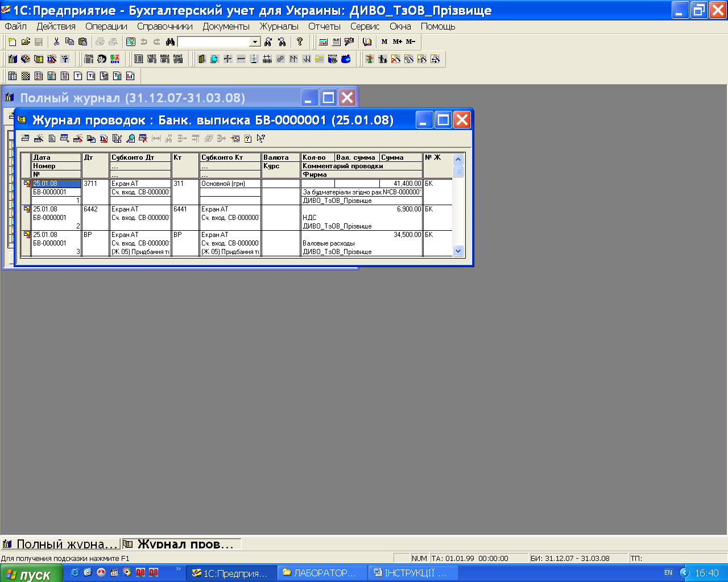Screen dimensions: 728x582
Task: Click the Основной (грн) subconto cell
Action: pos(230,184)
